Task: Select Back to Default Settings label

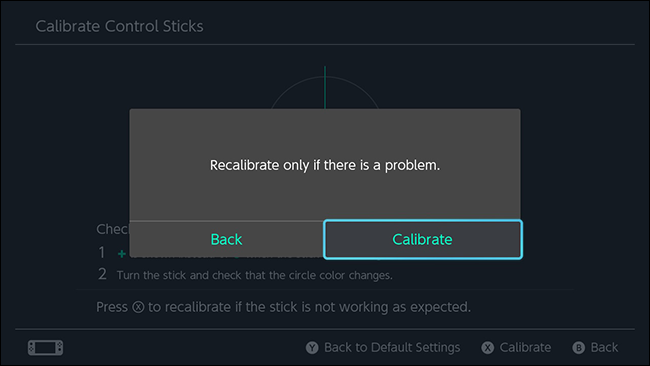Action: [x=392, y=347]
